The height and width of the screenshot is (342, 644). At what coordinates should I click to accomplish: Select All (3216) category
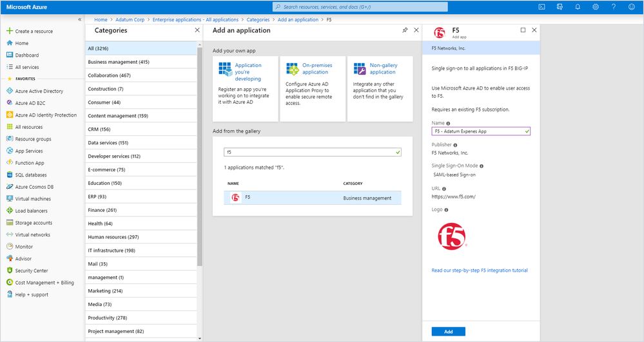point(141,48)
